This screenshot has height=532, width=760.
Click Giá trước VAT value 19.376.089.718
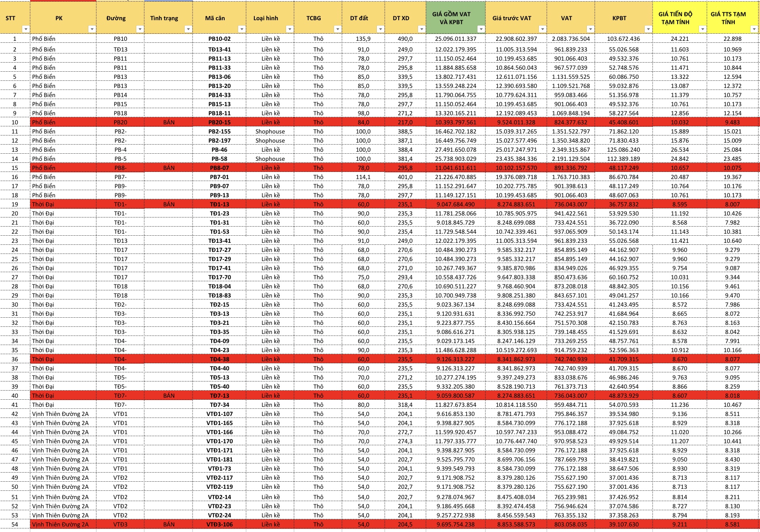pos(516,177)
